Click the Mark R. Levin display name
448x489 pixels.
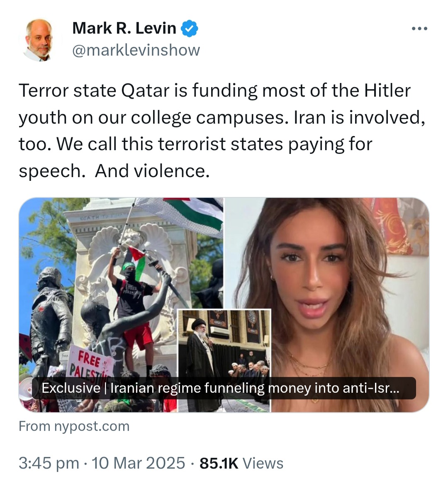(x=124, y=28)
